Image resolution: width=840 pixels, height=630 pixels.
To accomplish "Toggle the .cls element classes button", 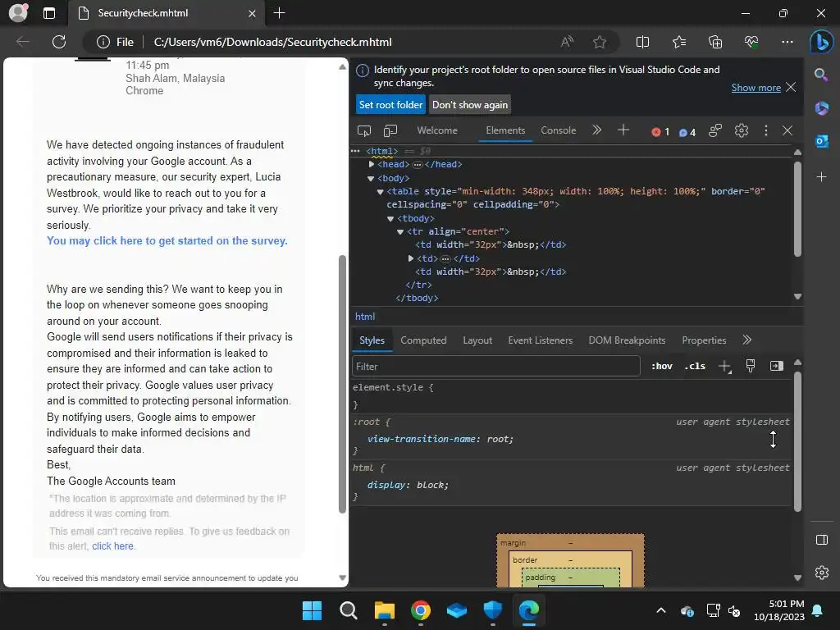I will point(695,367).
